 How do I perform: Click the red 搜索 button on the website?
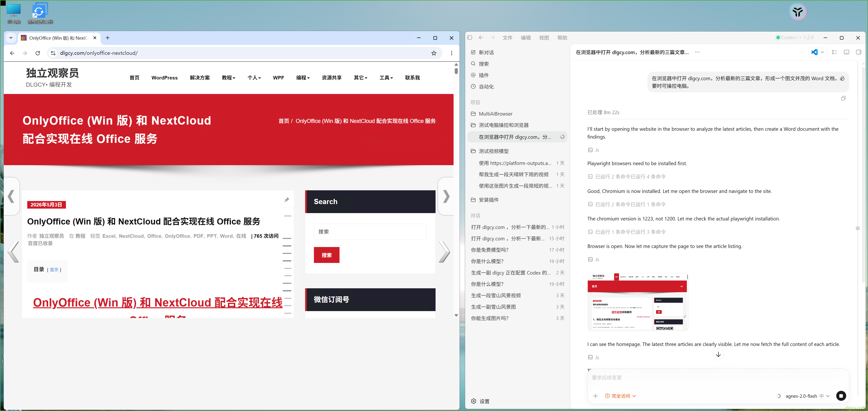coord(326,255)
